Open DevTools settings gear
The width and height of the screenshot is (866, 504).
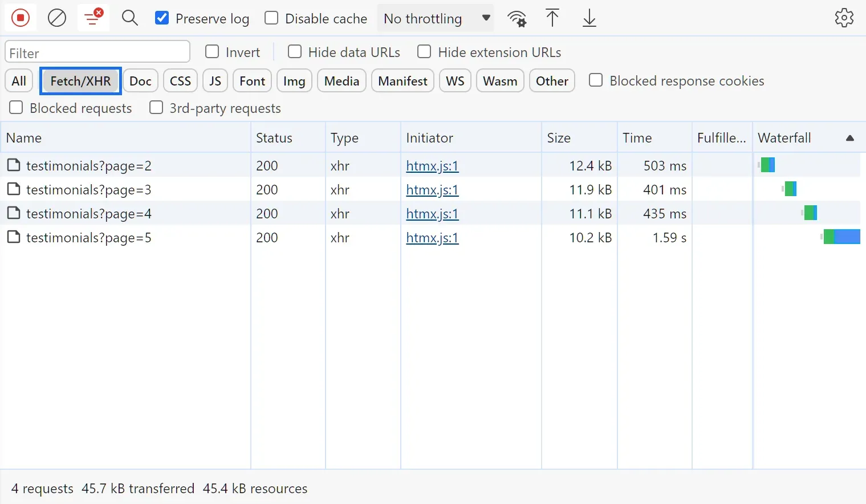[844, 18]
